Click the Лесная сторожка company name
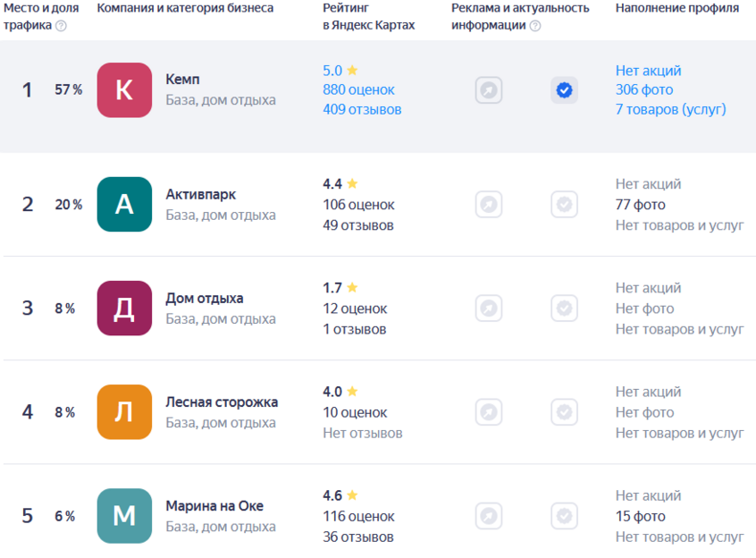Image resolution: width=756 pixels, height=558 pixels. coord(222,402)
